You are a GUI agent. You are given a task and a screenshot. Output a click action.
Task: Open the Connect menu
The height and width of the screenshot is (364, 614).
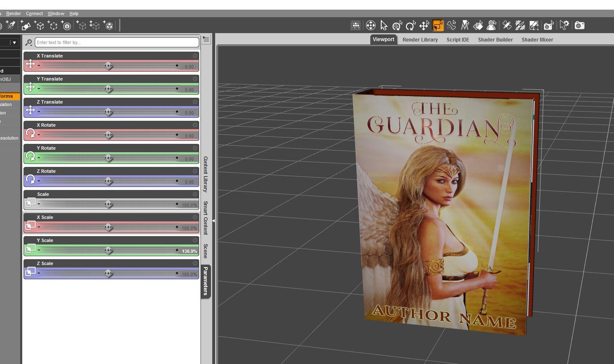(34, 13)
